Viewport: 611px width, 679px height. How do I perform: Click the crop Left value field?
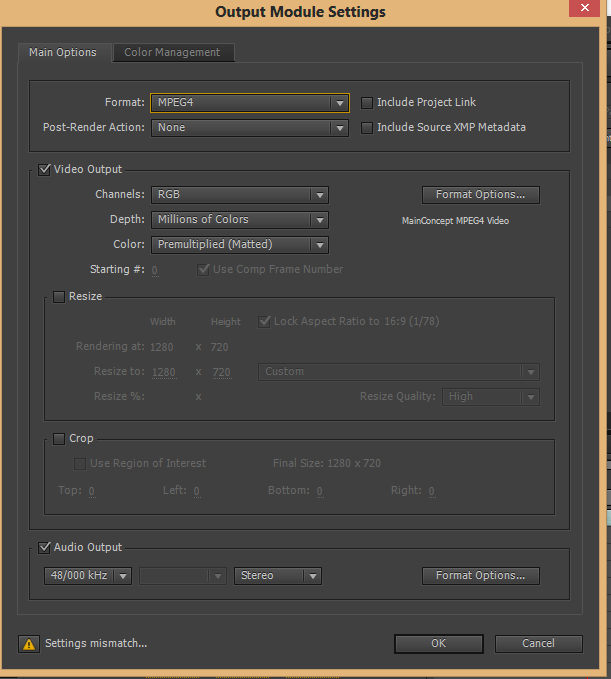click(x=197, y=491)
